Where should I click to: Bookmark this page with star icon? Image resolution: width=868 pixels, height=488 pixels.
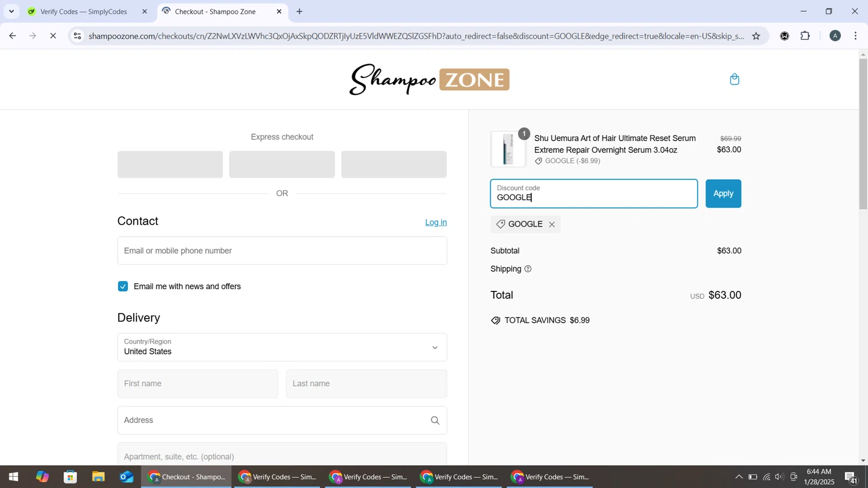pyautogui.click(x=756, y=36)
